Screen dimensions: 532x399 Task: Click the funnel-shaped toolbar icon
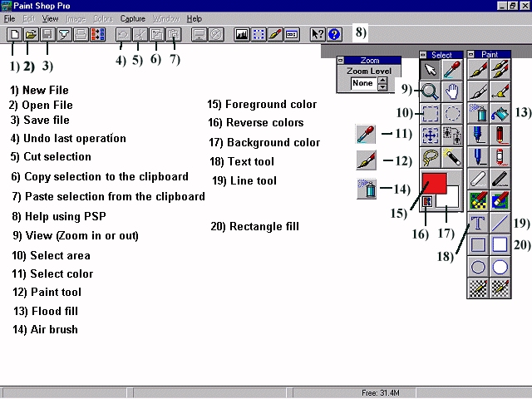click(x=65, y=34)
